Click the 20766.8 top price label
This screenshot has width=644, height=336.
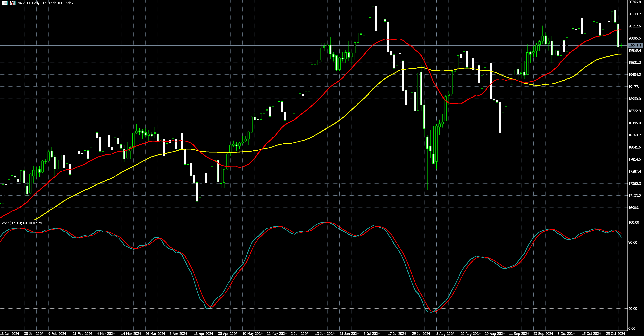[x=635, y=2]
